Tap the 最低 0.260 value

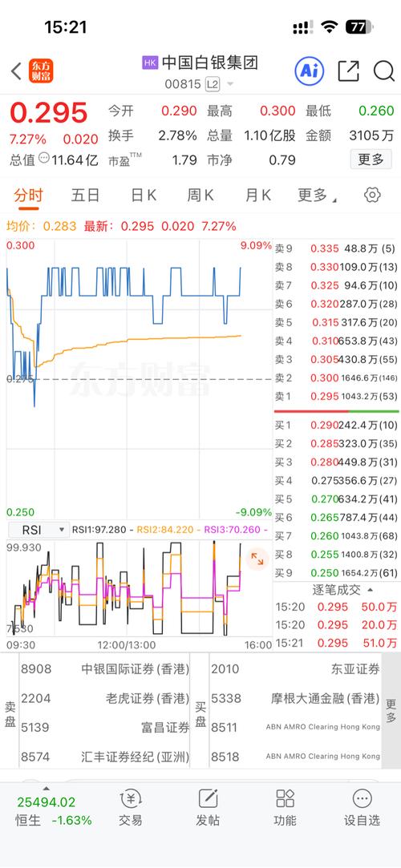(376, 111)
